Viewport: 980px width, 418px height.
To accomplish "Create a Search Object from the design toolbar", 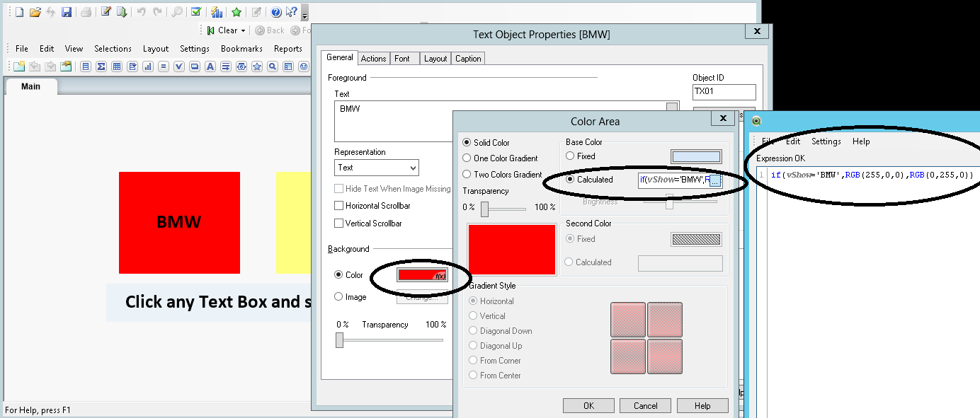I will (273, 66).
